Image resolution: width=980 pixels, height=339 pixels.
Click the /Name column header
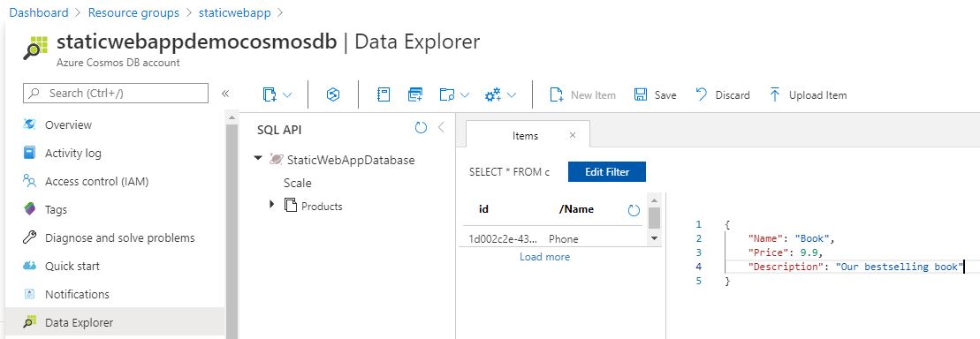click(576, 209)
